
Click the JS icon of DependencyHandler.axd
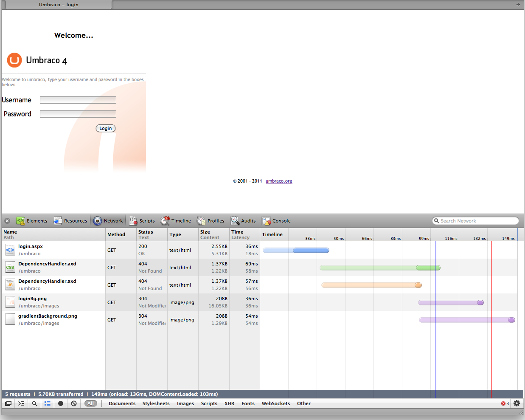(x=10, y=285)
